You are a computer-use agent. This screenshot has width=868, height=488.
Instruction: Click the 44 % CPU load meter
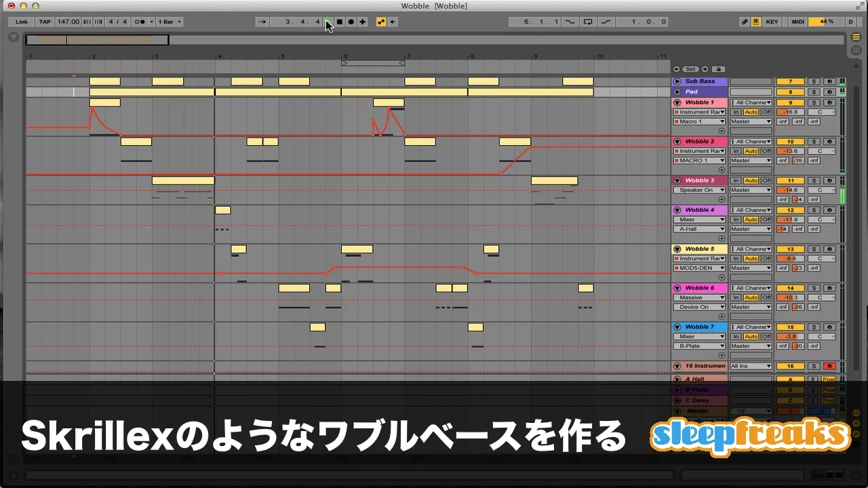coord(826,22)
